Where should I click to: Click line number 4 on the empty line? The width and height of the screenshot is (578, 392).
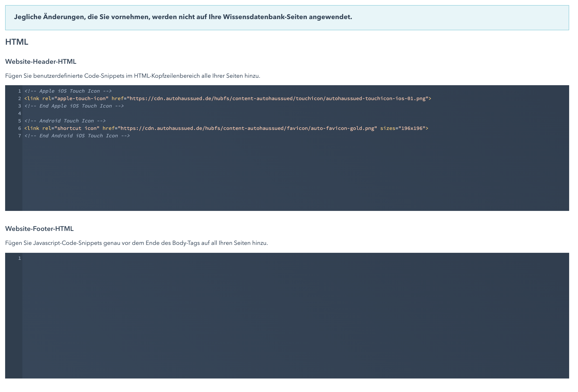19,113
